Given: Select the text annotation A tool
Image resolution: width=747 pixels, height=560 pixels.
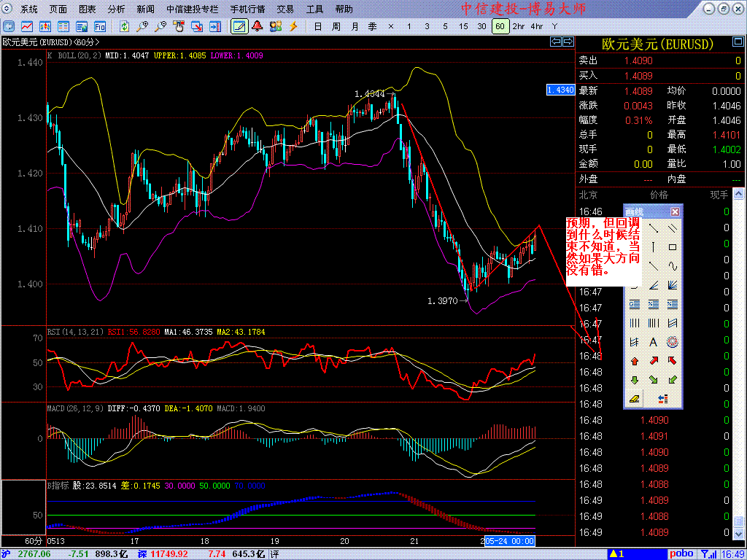Looking at the screenshot, I should point(654,342).
